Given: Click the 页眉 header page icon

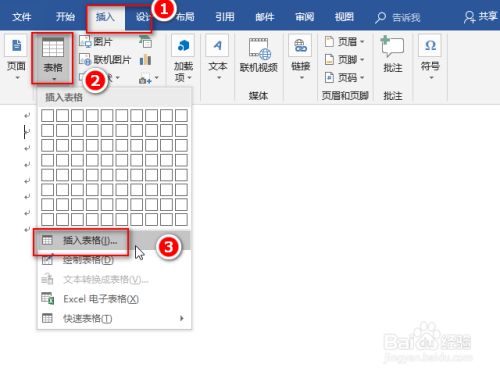Looking at the screenshot, I should 329,42.
